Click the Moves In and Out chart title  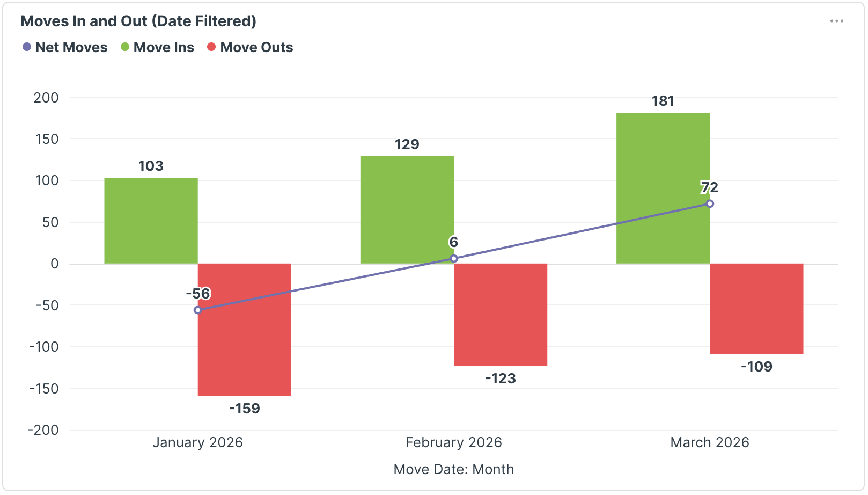coord(138,21)
